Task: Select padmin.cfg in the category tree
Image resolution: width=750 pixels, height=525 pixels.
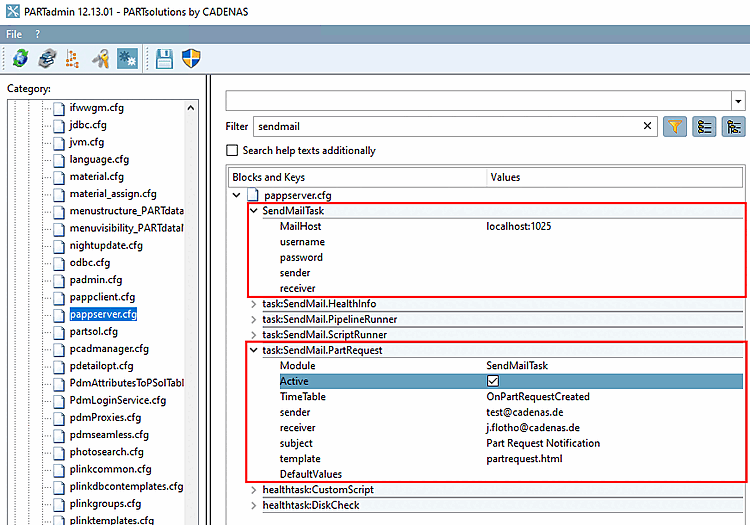Action: [96, 280]
